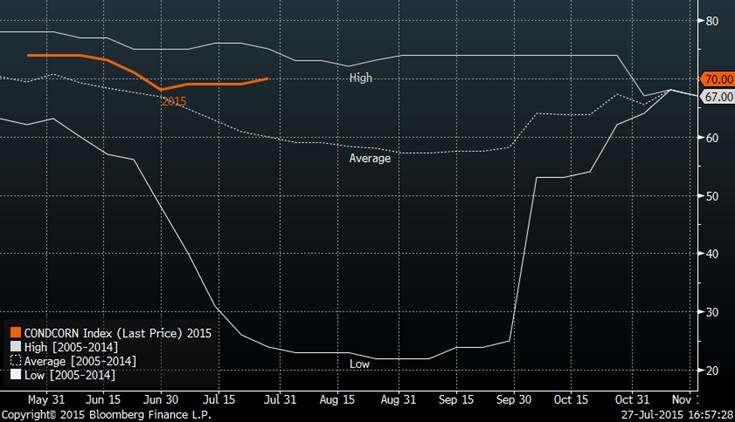Click the May 31 date on x-axis
Viewport: 735px width, 422px height.
coord(46,398)
